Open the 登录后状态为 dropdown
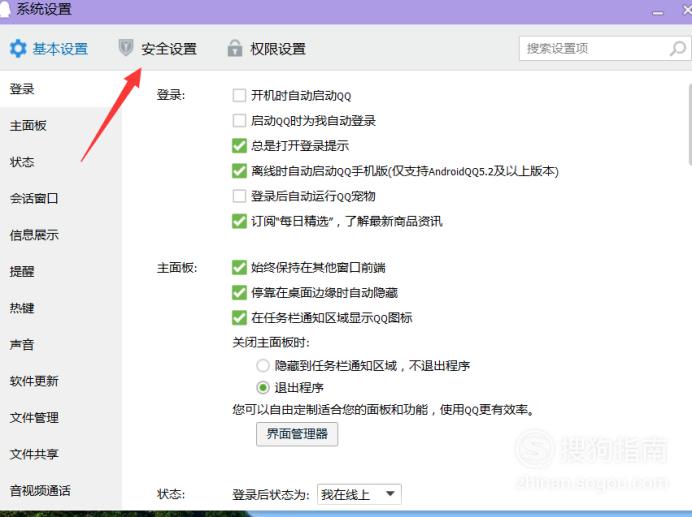The width and height of the screenshot is (692, 517). click(359, 494)
